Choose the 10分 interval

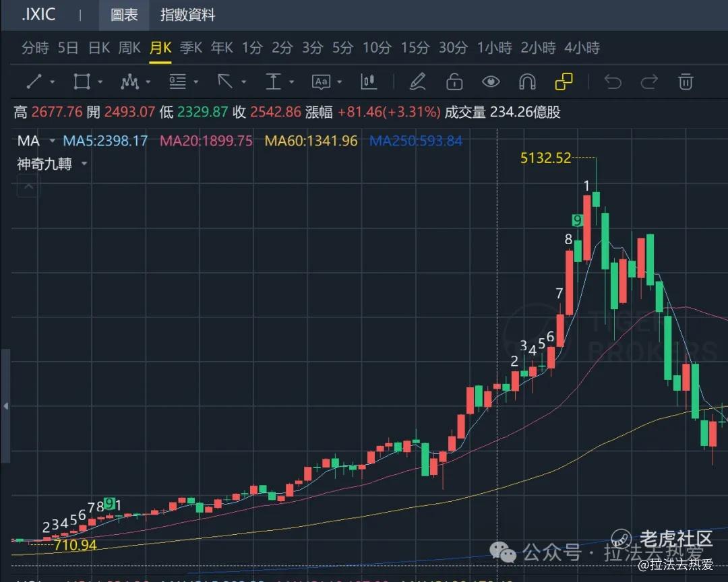pyautogui.click(x=377, y=47)
